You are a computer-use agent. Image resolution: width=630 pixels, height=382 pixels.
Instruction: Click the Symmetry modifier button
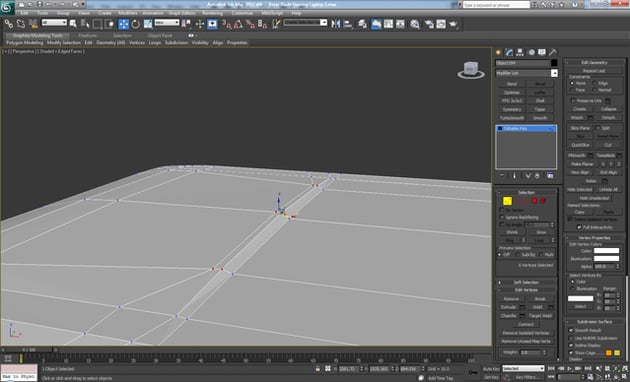click(x=512, y=109)
